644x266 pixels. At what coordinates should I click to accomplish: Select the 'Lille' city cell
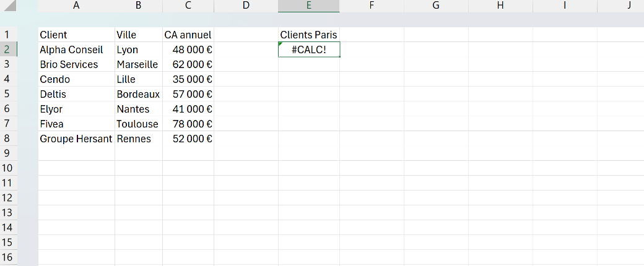139,79
